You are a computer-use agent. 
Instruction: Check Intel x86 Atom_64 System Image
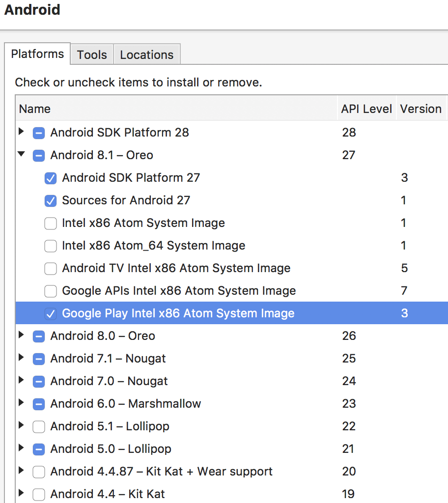51,246
